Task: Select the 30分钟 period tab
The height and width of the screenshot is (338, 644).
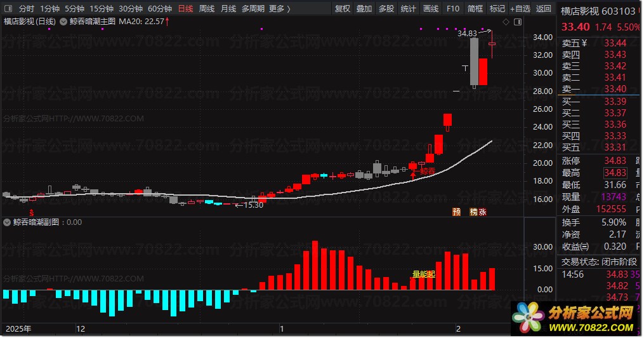Action: 131,8
